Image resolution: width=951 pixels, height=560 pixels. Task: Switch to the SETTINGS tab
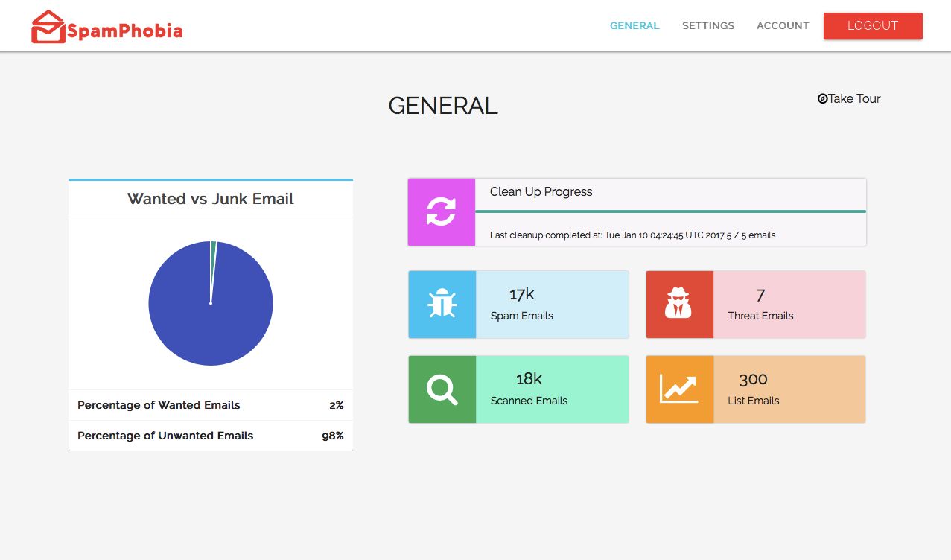[707, 25]
